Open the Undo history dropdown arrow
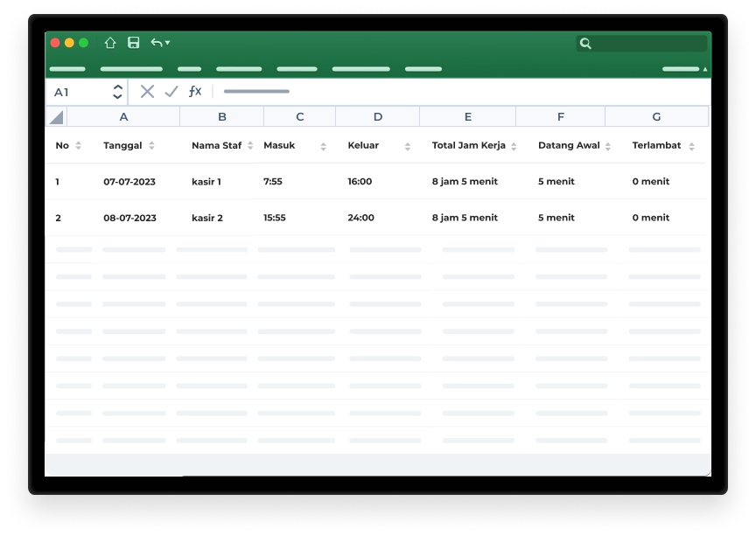The height and width of the screenshot is (536, 756). click(167, 43)
